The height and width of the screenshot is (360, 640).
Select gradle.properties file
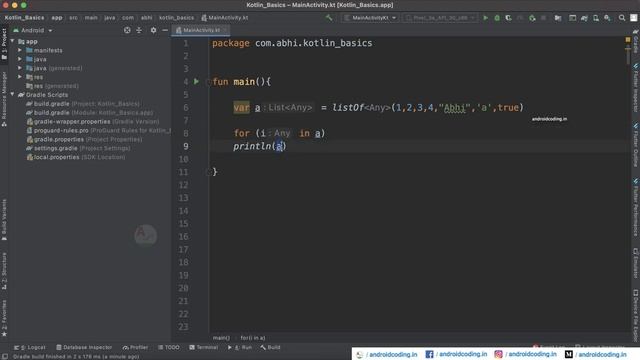(84, 140)
